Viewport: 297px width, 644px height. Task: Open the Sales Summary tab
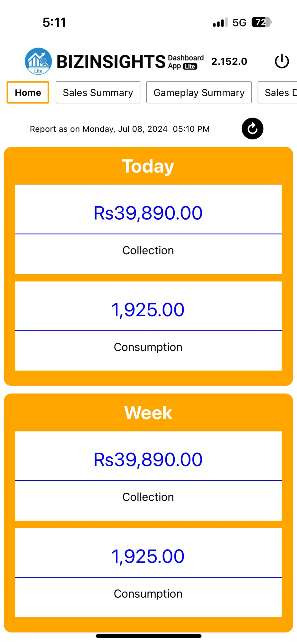[x=98, y=92]
